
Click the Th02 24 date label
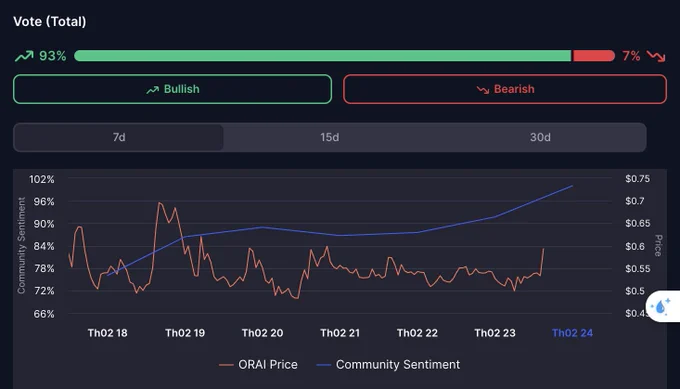coord(572,333)
